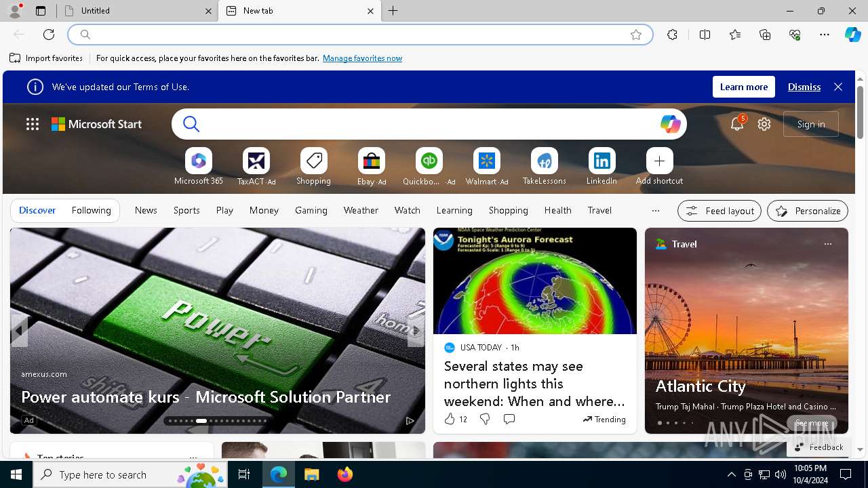Open the TaxACT shortcut
Viewport: 868px width, 488px height.
(x=256, y=167)
